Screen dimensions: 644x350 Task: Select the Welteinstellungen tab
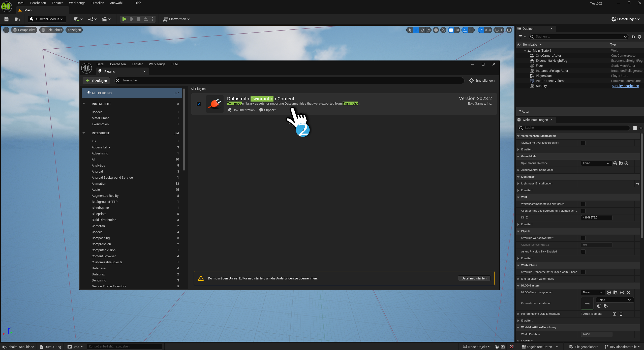click(x=535, y=120)
